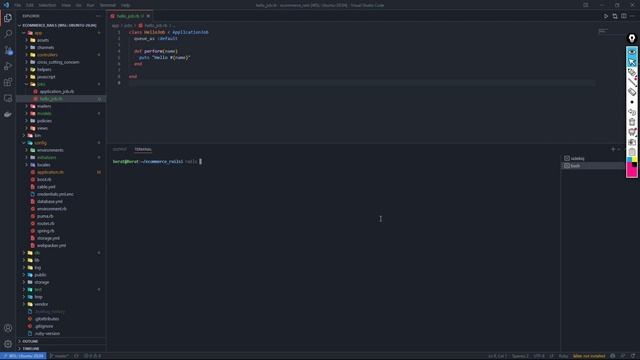Click the trash clear icon in annotation toolbar
This screenshot has width=640, height=360.
[632, 122]
